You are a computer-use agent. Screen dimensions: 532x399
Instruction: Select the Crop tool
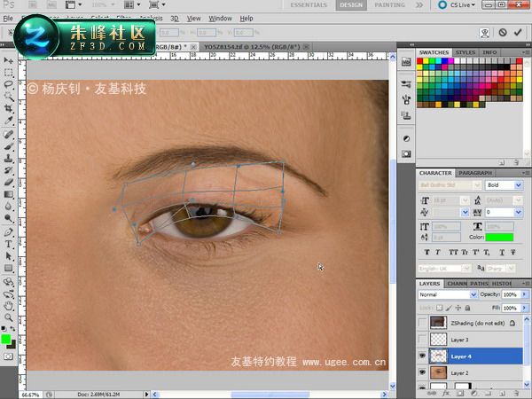[x=9, y=108]
